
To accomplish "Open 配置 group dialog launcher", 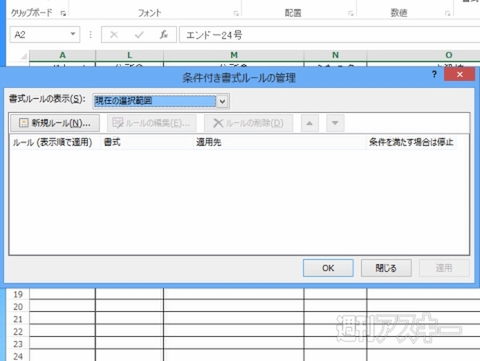I will click(351, 13).
